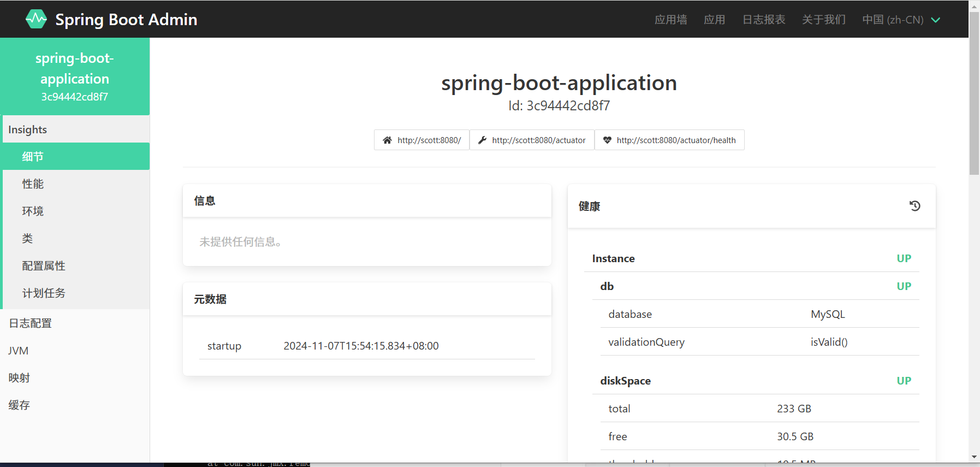
Task: Click the home icon before http://scott:8080/
Action: pos(387,140)
